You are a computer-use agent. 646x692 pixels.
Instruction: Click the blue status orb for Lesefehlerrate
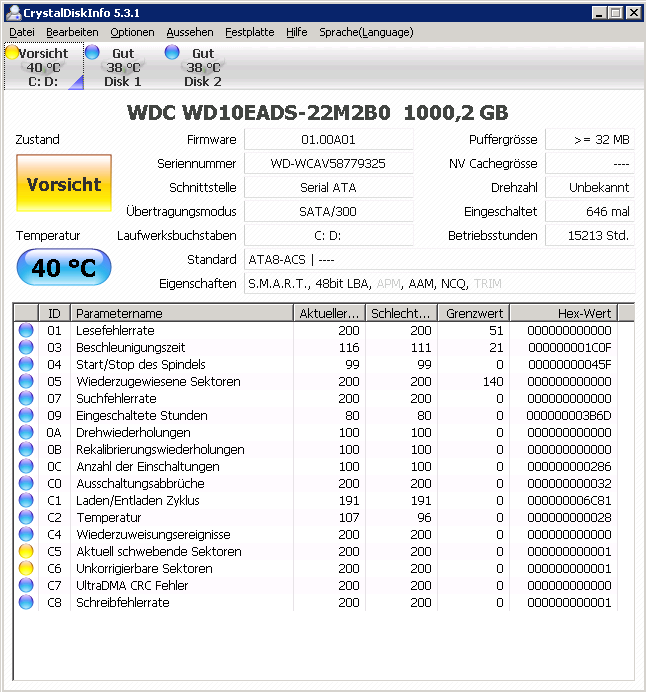coord(26,331)
